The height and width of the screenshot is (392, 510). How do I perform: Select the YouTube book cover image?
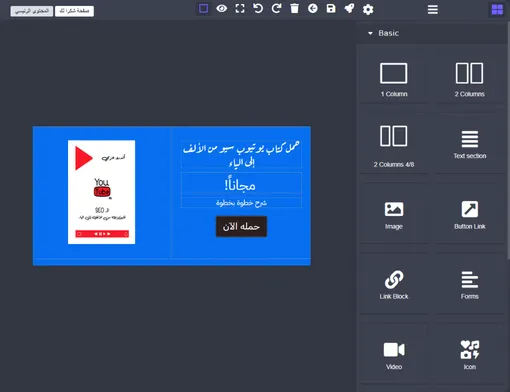(101, 192)
